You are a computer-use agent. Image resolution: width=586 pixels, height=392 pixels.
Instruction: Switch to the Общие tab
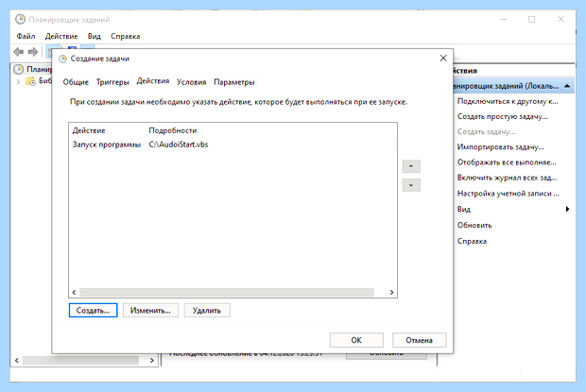(76, 82)
